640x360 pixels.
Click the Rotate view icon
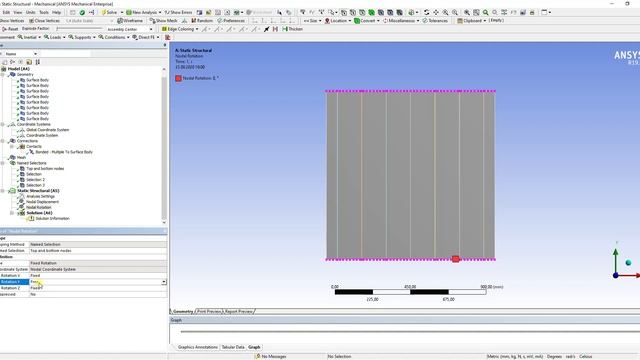[x=426, y=12]
